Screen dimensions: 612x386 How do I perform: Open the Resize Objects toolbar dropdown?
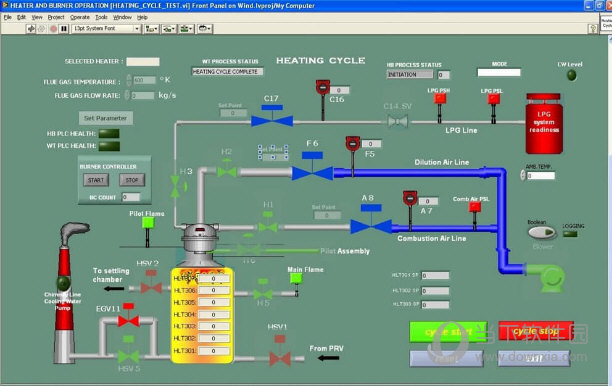tap(186, 28)
